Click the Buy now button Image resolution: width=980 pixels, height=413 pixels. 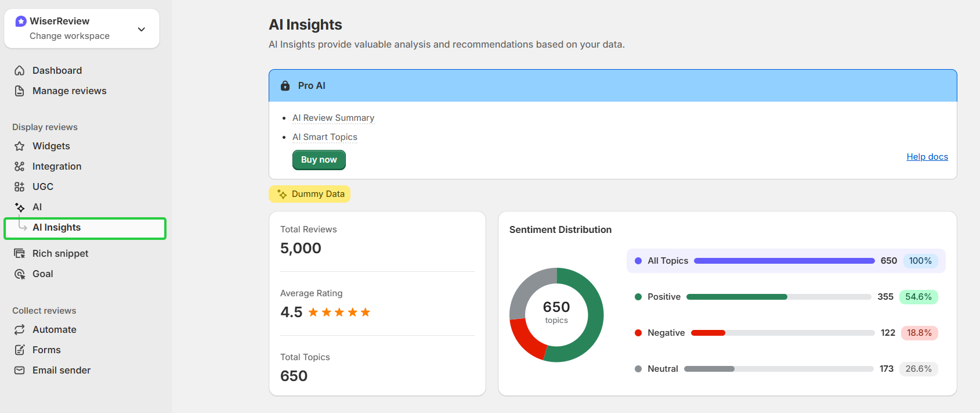click(x=319, y=160)
